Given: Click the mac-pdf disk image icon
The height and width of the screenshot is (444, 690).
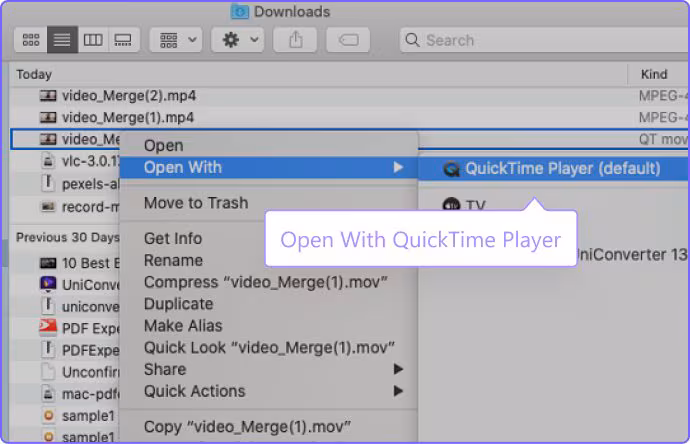Looking at the screenshot, I should 48,394.
